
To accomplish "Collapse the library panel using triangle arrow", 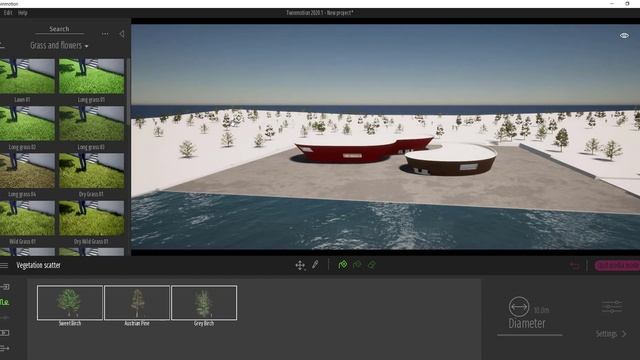I will coord(122,34).
